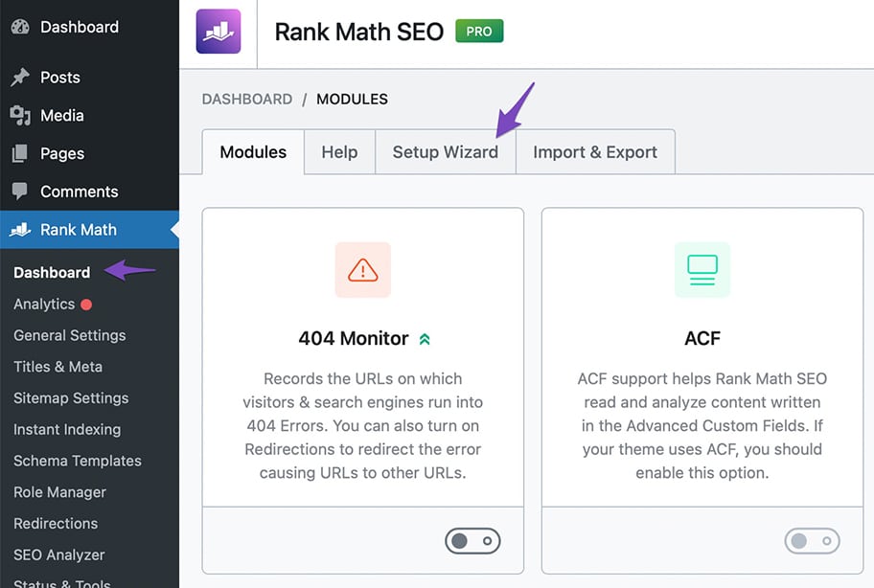Click the 404 Monitor warning triangle icon
Screen dimensions: 874x588
[363, 270]
